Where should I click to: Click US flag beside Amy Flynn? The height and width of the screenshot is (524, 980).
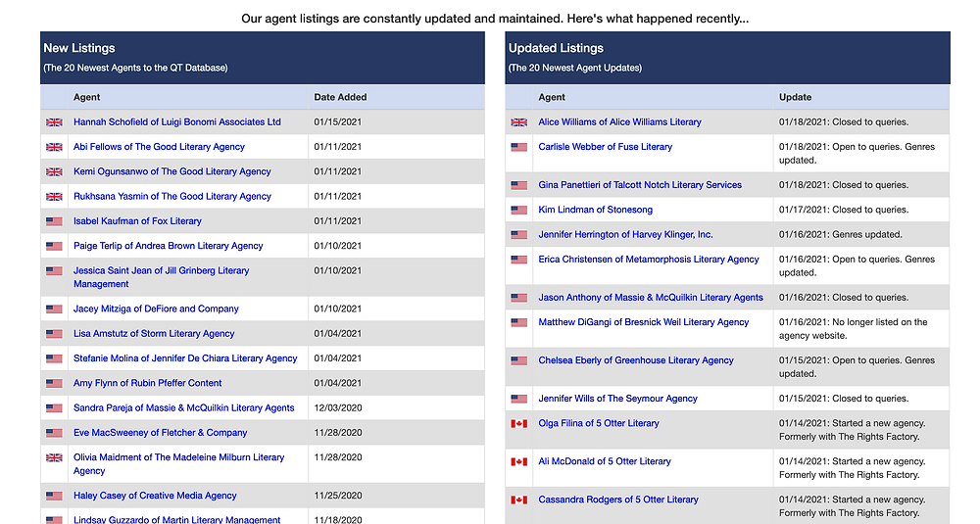(x=54, y=384)
